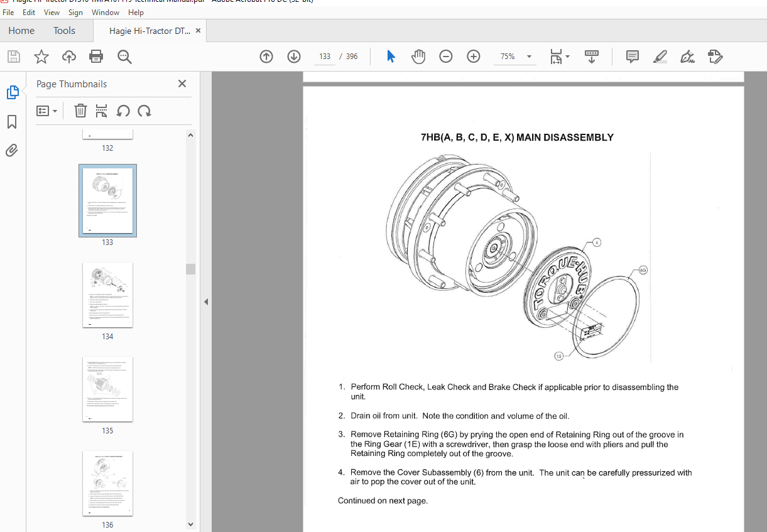
Task: Click the Save file icon
Action: click(x=13, y=57)
